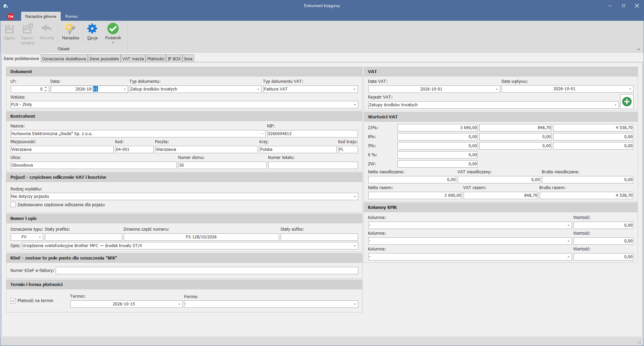Expand the Opis description dropdown
This screenshot has width=644, height=346.
coord(355,246)
